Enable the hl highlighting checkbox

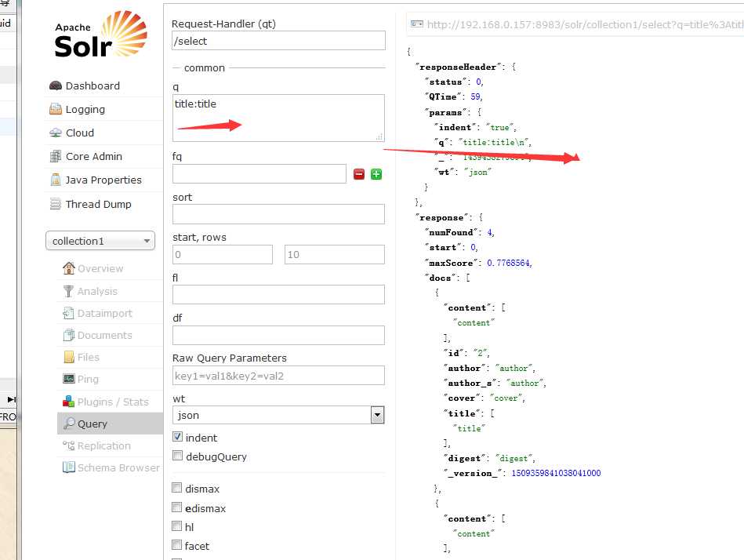177,525
